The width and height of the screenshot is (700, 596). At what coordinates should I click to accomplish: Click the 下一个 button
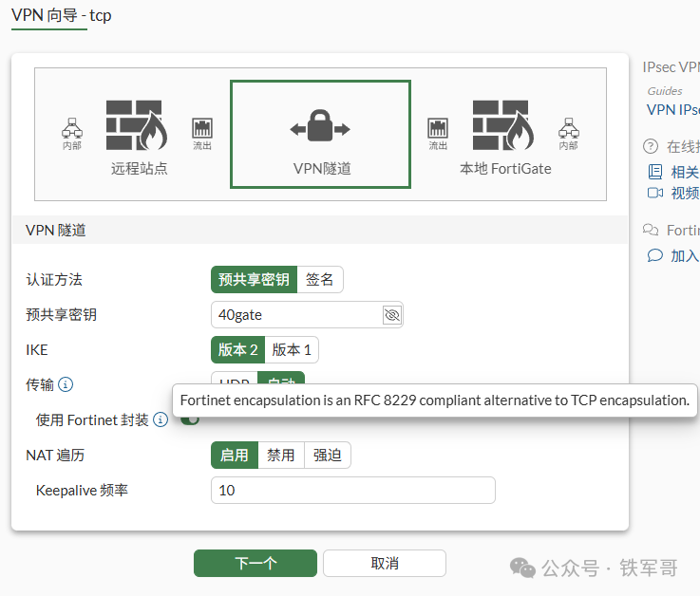coord(255,563)
